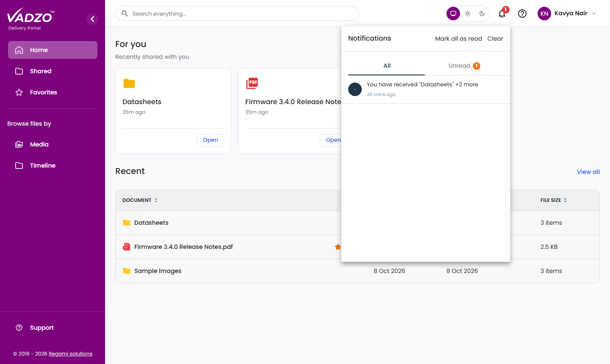Click the Datasheets folder icon in table
610x364 pixels.
tap(127, 223)
